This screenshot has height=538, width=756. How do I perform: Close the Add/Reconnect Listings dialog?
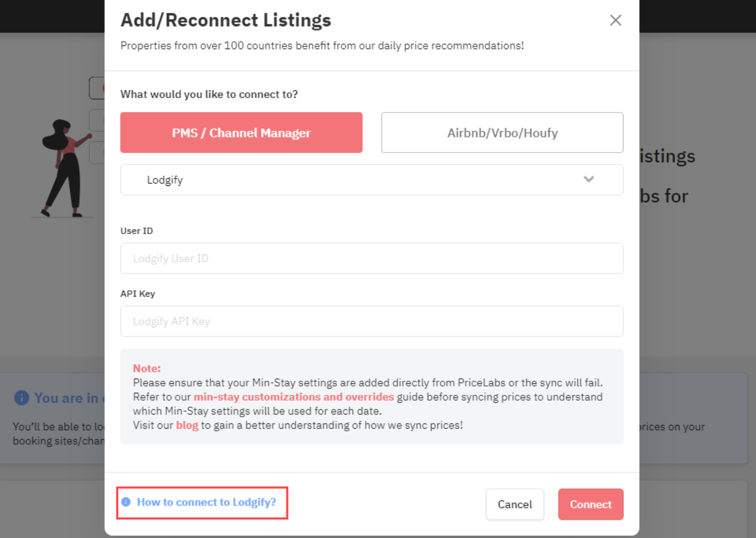point(615,20)
